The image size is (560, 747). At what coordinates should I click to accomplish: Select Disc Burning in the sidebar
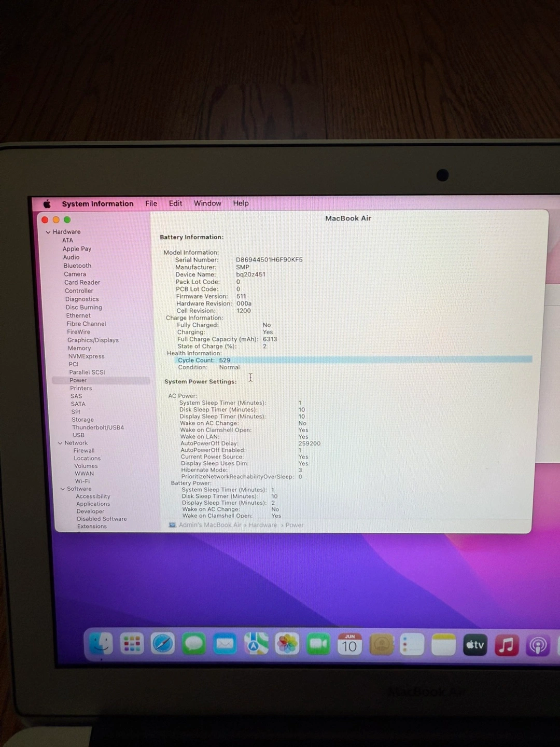[x=84, y=307]
